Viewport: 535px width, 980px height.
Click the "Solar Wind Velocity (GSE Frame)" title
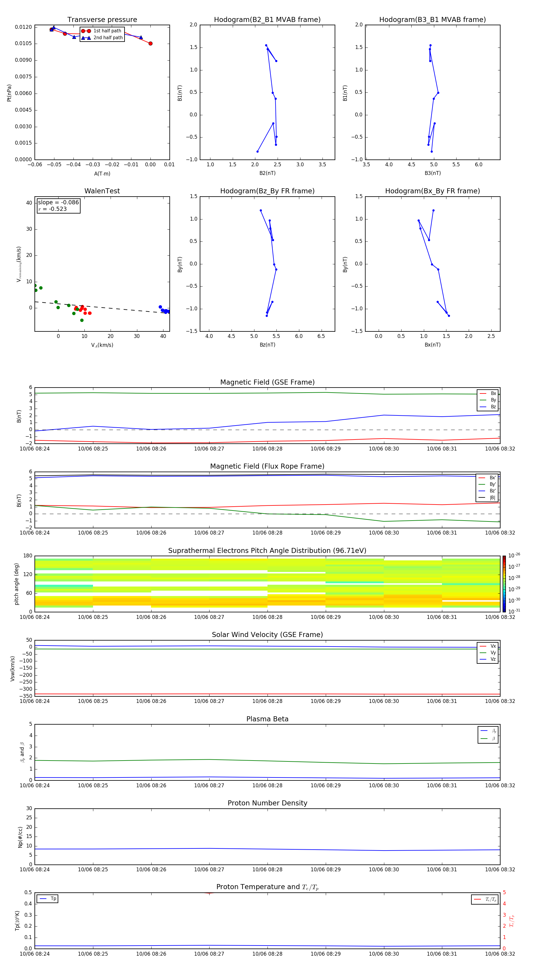pyautogui.click(x=267, y=635)
